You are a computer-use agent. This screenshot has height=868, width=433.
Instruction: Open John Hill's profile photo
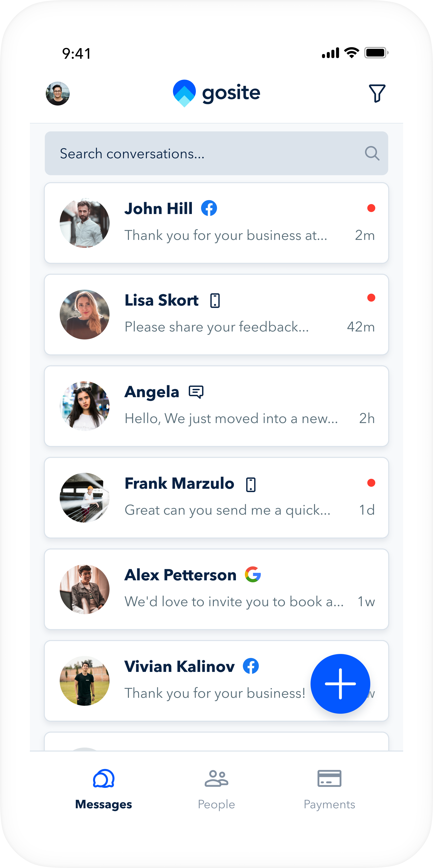click(85, 223)
